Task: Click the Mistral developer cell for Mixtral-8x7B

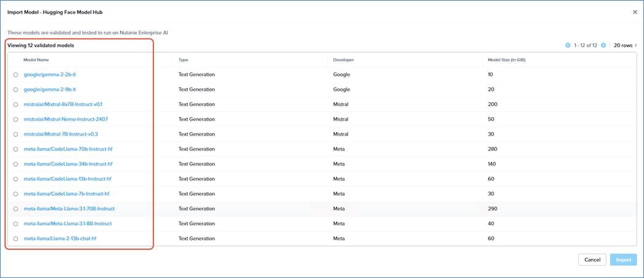Action: 341,104
